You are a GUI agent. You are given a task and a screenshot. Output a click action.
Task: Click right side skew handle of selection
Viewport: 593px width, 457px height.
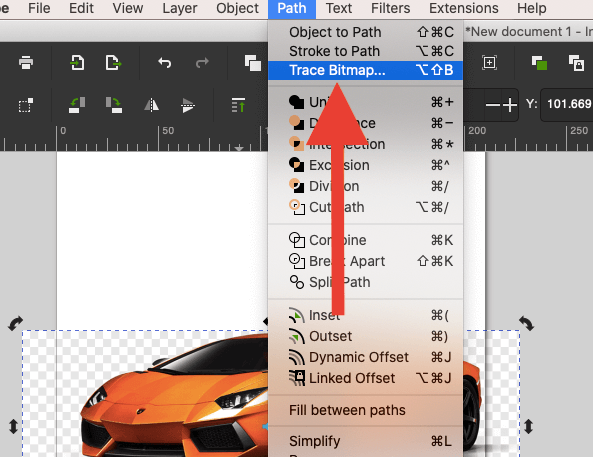(x=528, y=426)
